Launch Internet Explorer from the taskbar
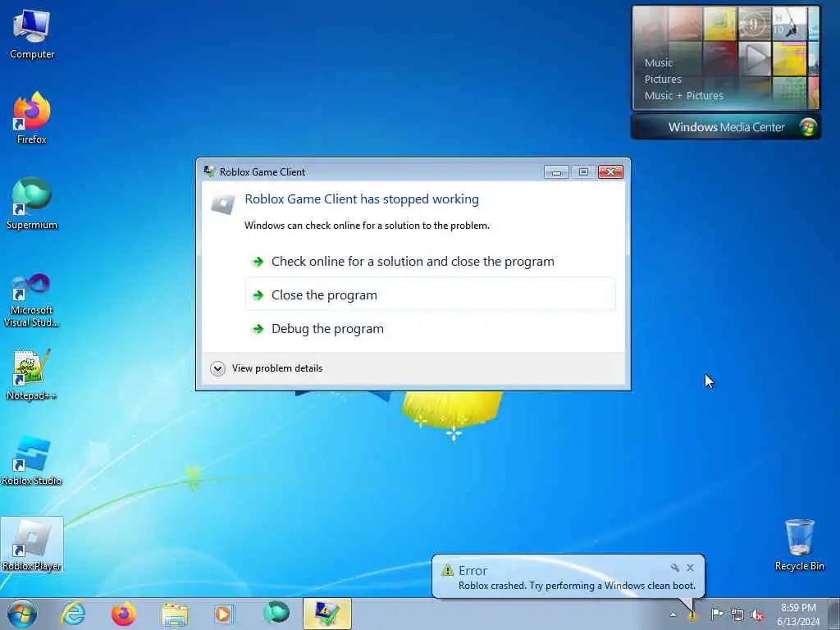This screenshot has width=840, height=630. tap(73, 614)
